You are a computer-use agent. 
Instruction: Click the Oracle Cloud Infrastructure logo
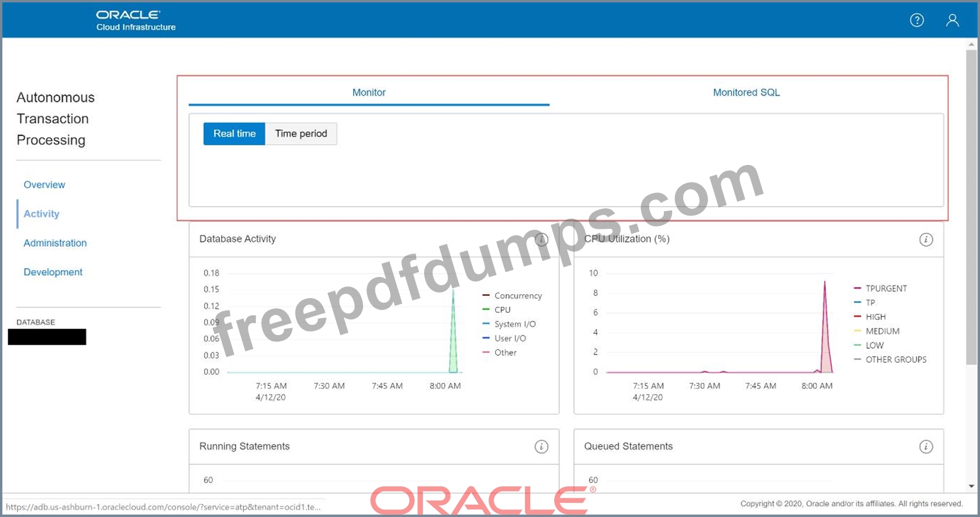click(x=135, y=21)
